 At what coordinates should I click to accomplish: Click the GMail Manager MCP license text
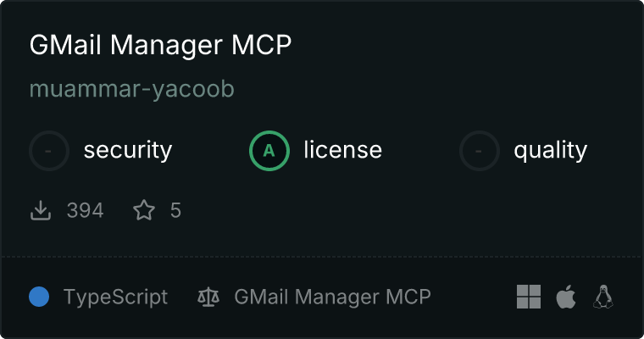pos(333,297)
